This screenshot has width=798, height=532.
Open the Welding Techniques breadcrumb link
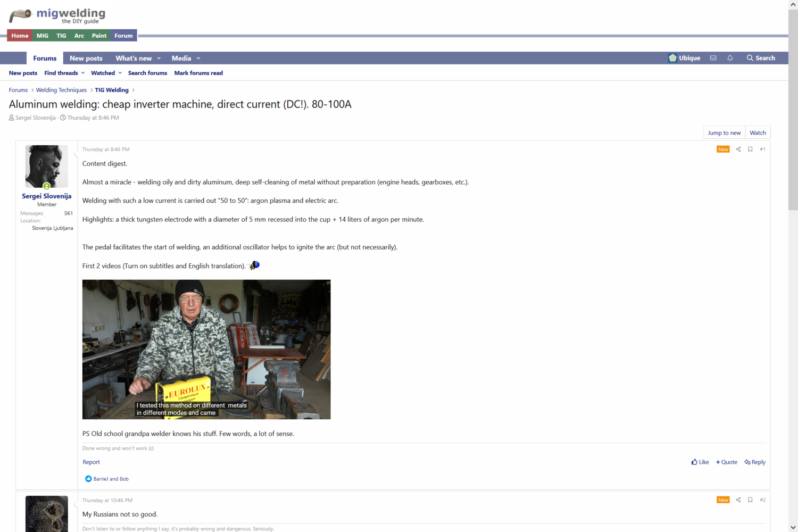click(x=61, y=90)
